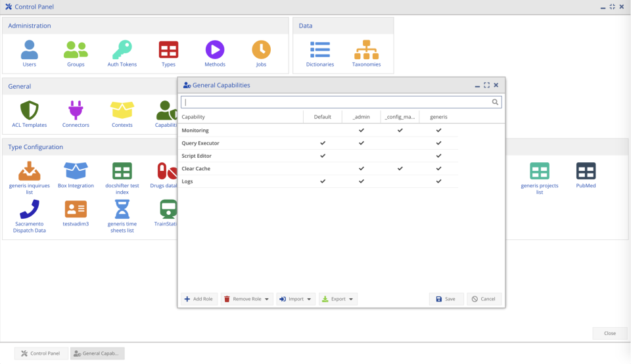The height and width of the screenshot is (364, 631).
Task: Open generis inquirues list icon
Action: coord(30,171)
